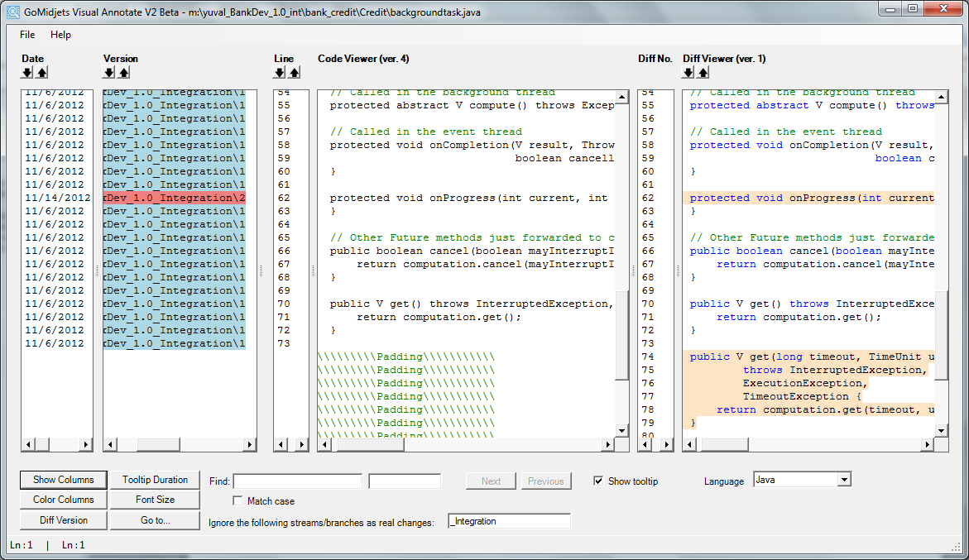This screenshot has height=560, width=969.
Task: Click the down arrow icon under Version
Action: [109, 73]
